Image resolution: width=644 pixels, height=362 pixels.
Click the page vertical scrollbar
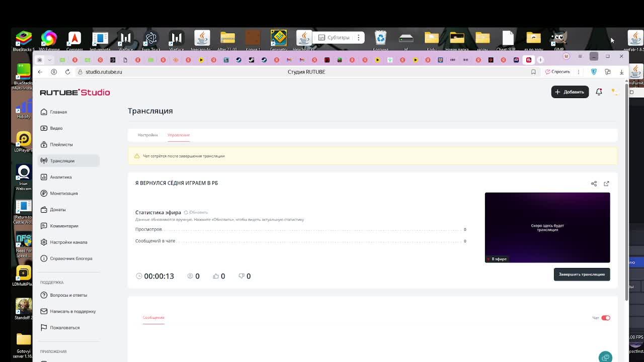pos(626,193)
